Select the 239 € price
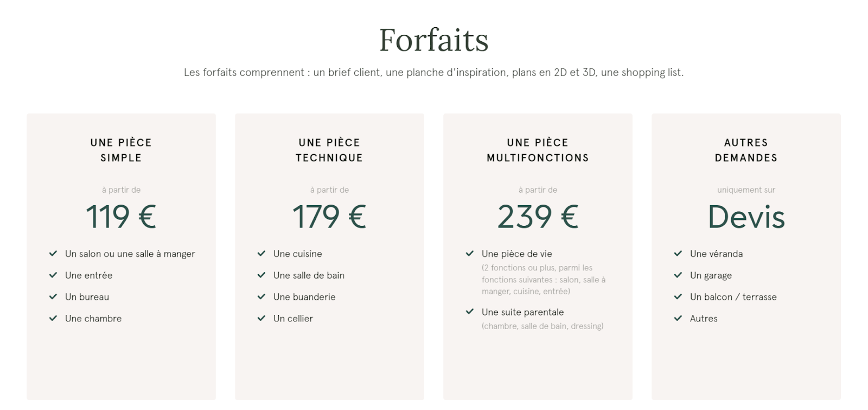 [x=538, y=217]
